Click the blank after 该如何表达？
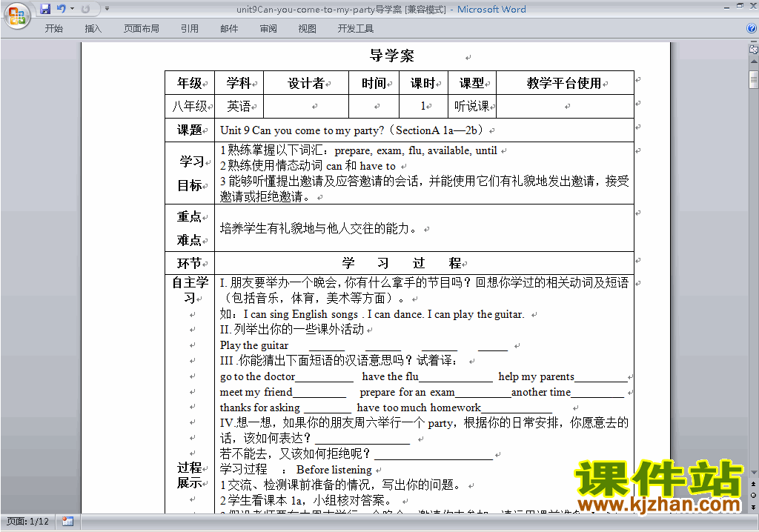 click(362, 439)
